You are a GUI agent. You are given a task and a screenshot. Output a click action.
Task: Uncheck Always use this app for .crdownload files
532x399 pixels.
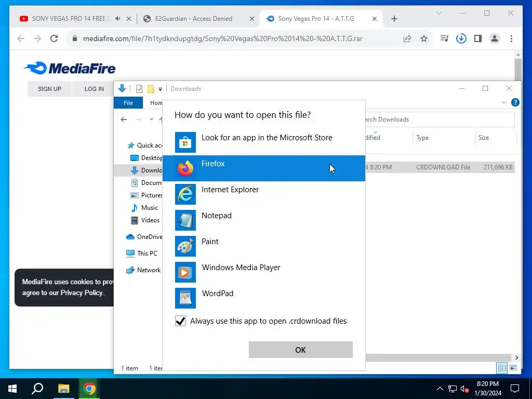pos(180,321)
